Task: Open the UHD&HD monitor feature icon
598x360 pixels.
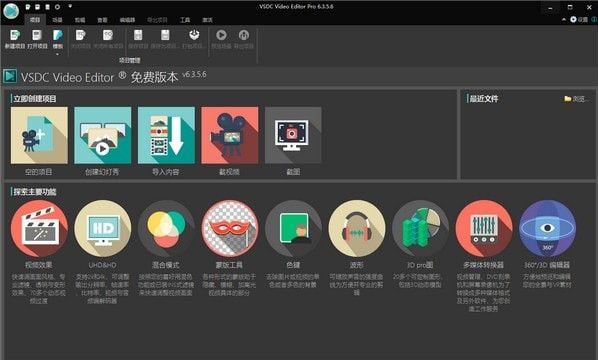Action: (x=103, y=228)
